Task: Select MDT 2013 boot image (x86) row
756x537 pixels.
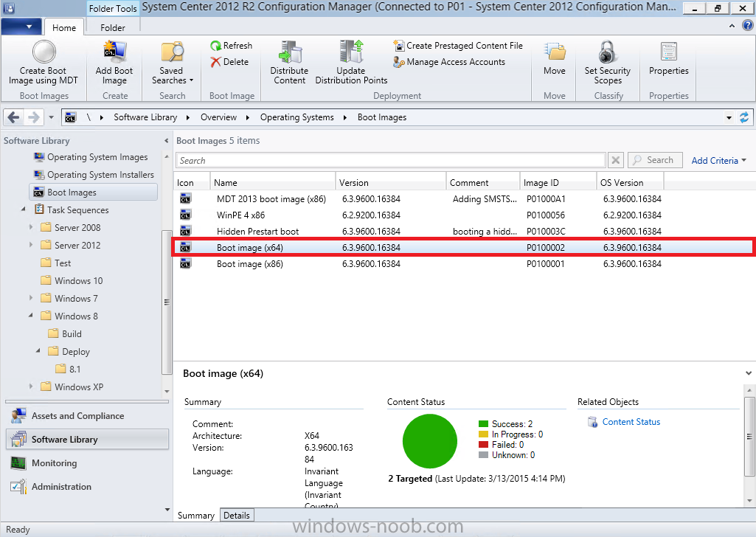Action: click(464, 198)
